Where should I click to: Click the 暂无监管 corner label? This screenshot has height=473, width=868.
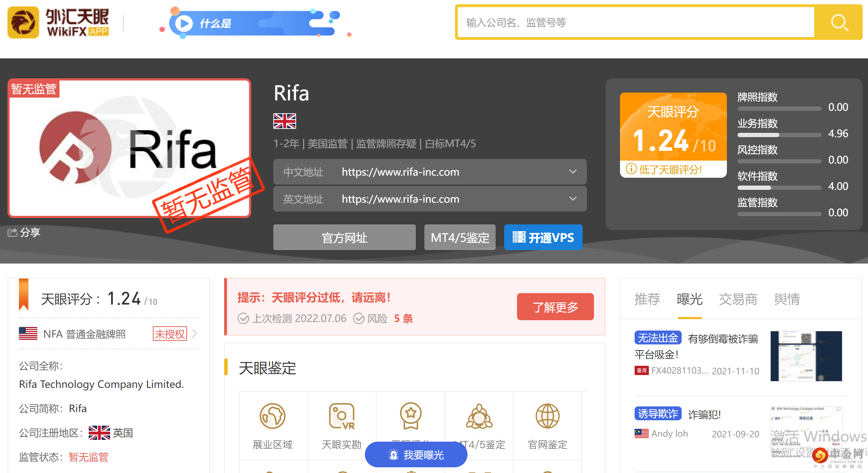coord(34,88)
